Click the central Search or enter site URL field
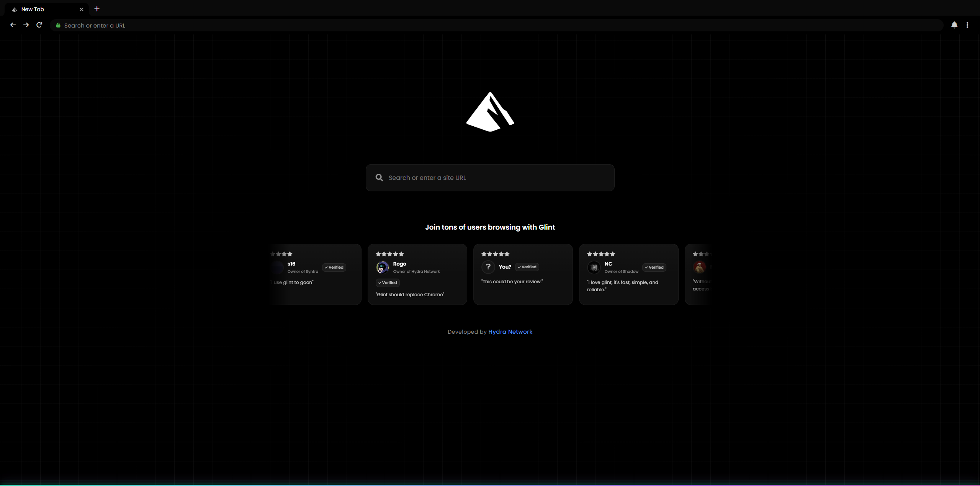Viewport: 980px width, 486px height. (490, 178)
